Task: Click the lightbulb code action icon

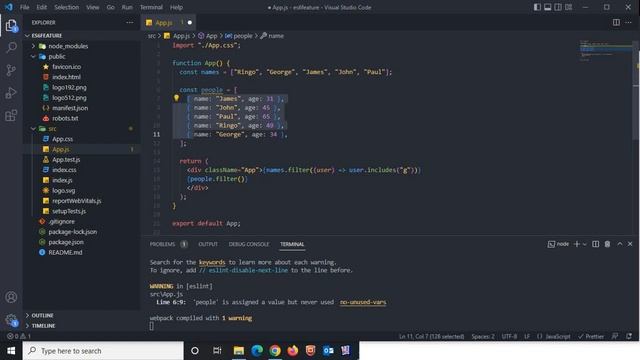Action: point(176,98)
